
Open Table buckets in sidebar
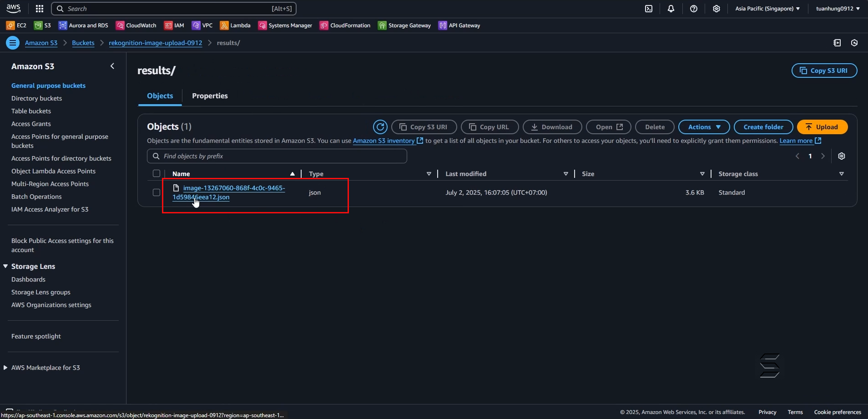(x=31, y=111)
